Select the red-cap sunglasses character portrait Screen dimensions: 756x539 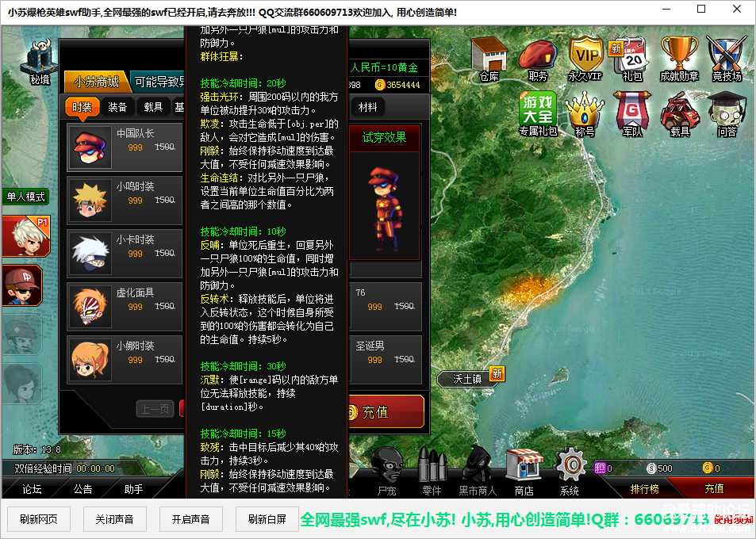(22, 285)
